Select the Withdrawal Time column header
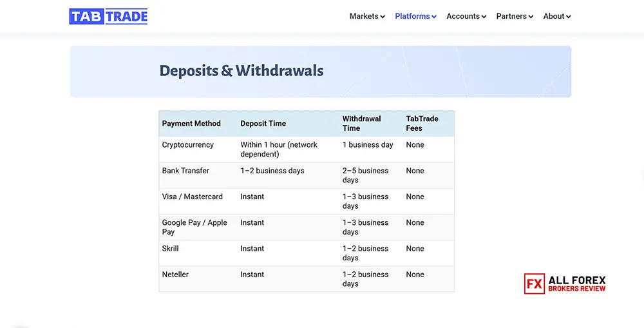Image resolution: width=644 pixels, height=328 pixels. [361, 123]
